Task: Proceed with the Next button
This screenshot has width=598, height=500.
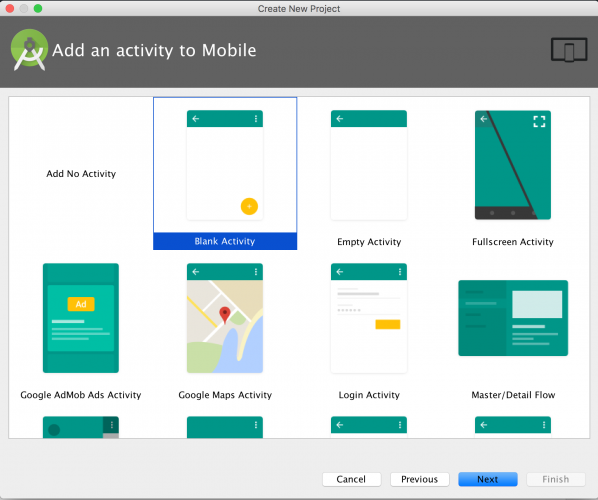Action: (x=487, y=479)
